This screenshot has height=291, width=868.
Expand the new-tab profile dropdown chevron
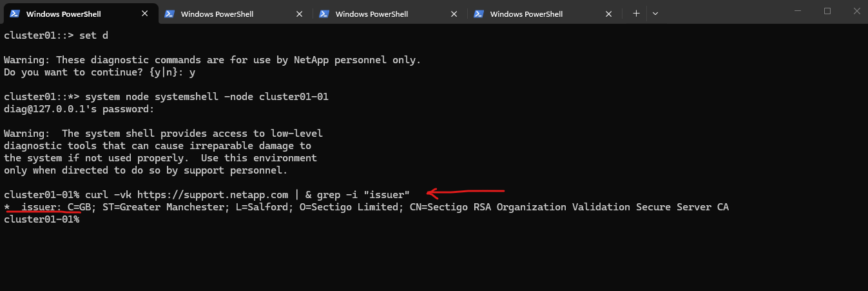(x=655, y=14)
